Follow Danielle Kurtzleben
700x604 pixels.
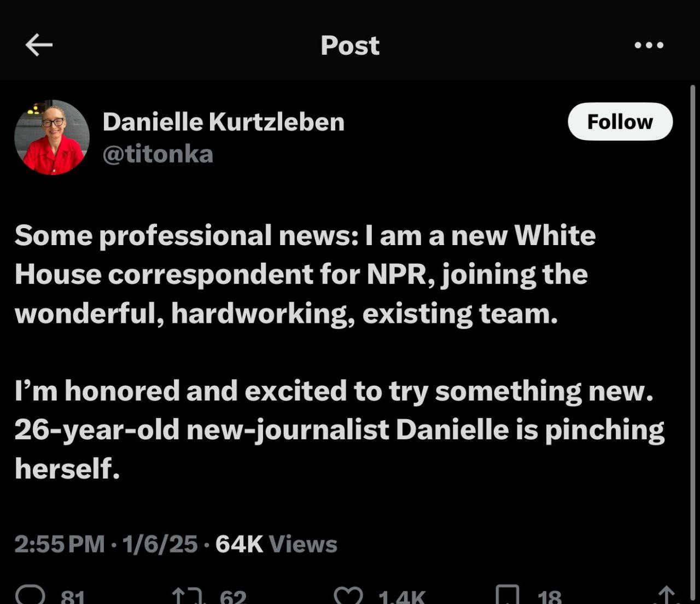point(620,121)
